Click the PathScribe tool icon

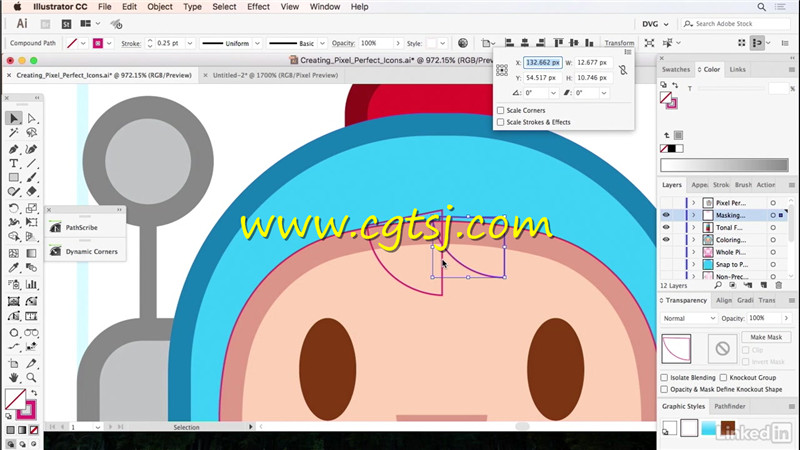[56, 228]
